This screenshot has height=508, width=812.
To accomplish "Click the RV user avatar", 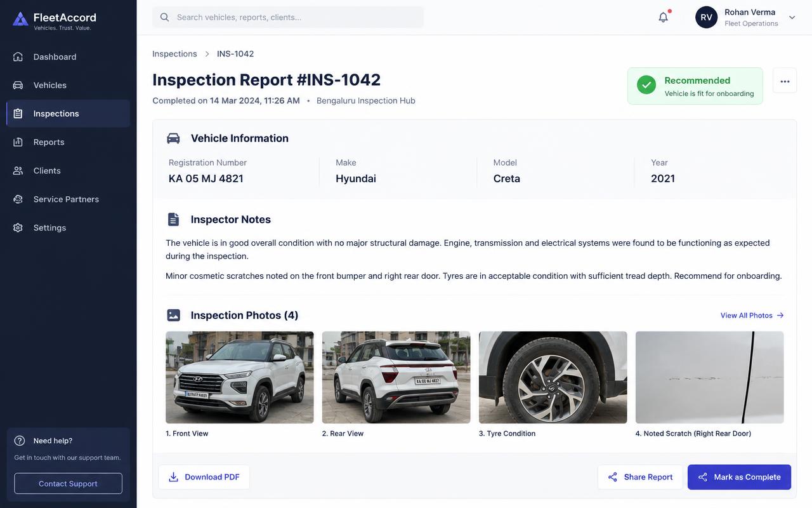I will point(707,17).
